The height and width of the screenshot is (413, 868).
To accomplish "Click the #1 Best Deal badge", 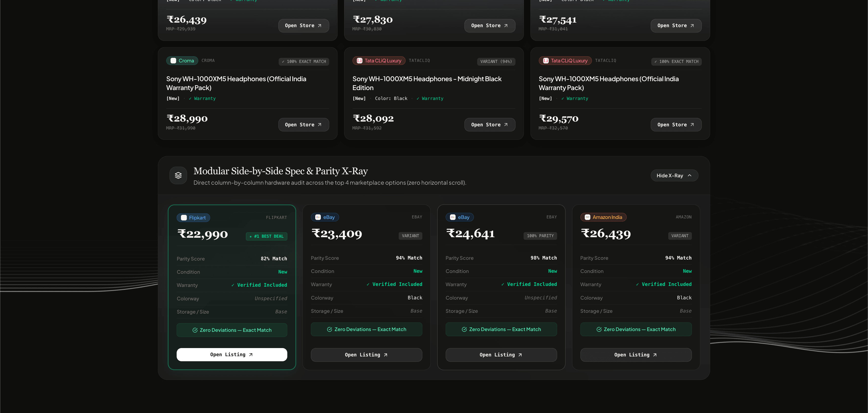I will click(266, 236).
